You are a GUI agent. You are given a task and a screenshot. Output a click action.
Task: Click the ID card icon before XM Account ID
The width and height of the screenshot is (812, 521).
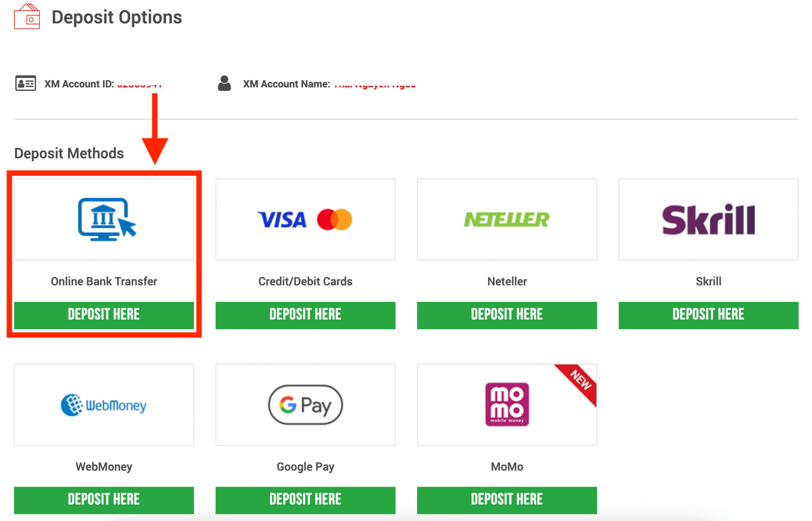(25, 83)
